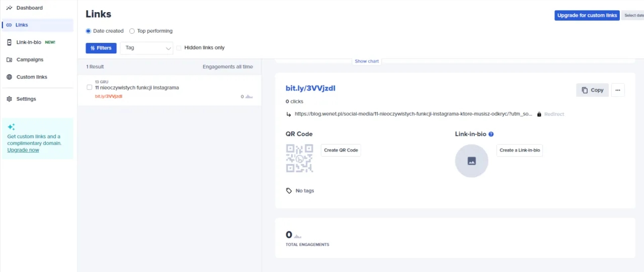Open the Select date picker
Screen dimensions: 644x272
(633, 16)
